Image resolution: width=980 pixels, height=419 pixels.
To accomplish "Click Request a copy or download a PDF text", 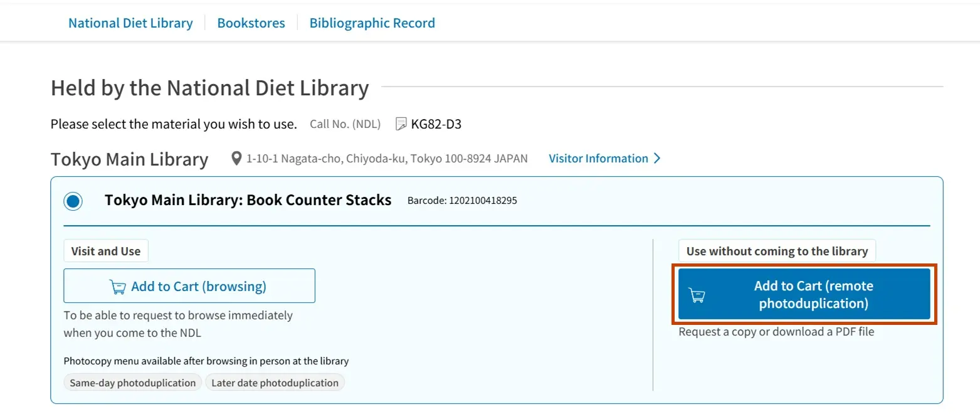I will pos(776,332).
